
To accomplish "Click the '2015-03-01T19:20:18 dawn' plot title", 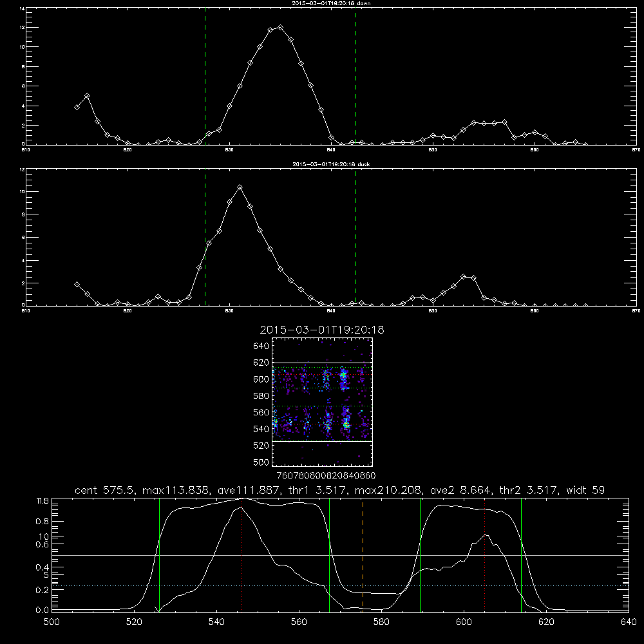I will click(x=331, y=3).
